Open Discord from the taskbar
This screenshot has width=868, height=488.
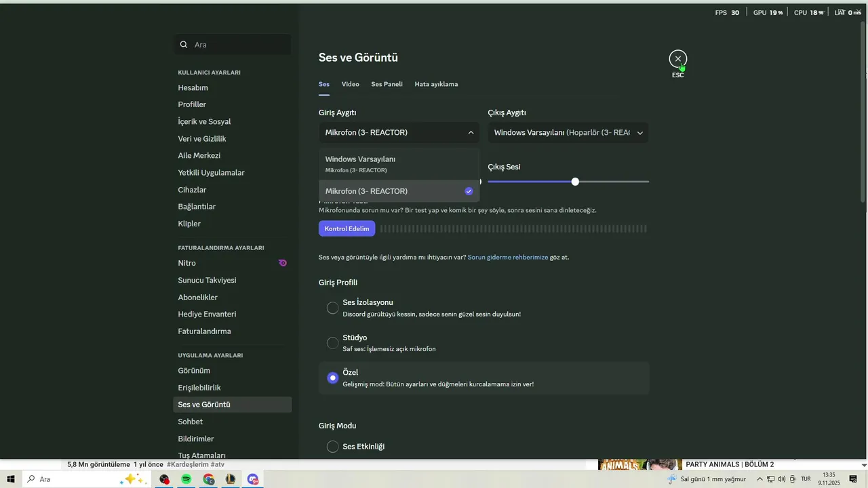[253, 479]
